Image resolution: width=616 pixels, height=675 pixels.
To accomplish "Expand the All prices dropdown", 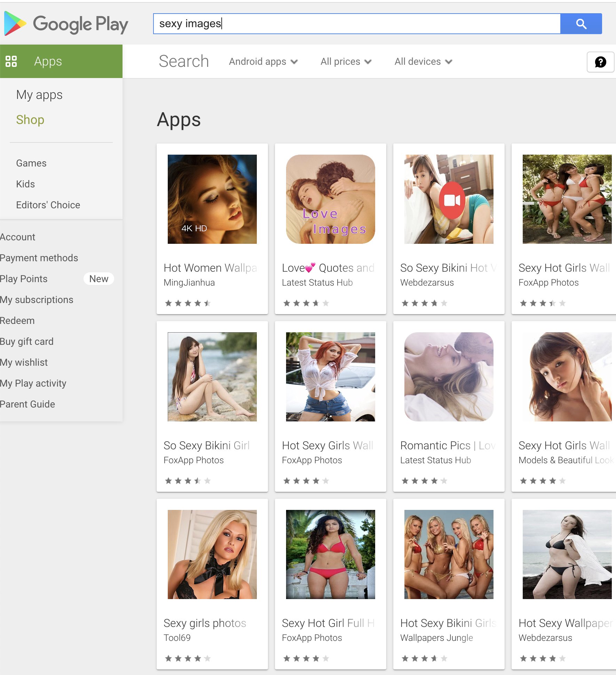I will click(x=346, y=62).
